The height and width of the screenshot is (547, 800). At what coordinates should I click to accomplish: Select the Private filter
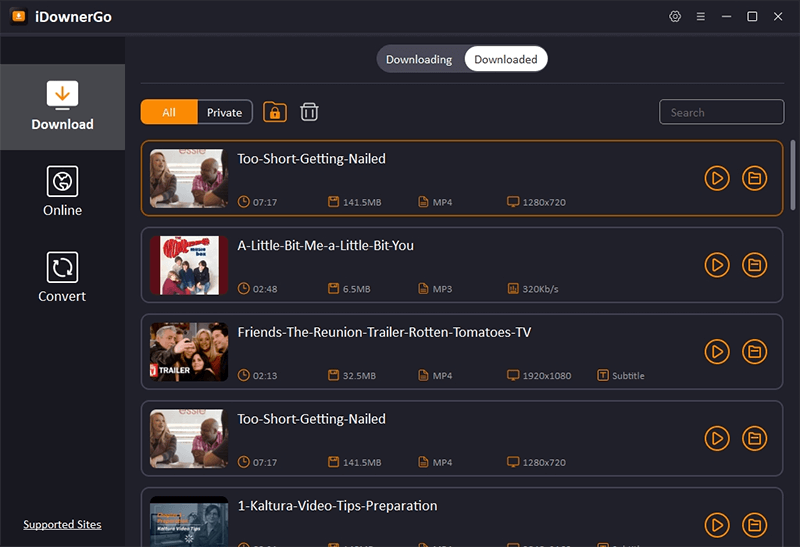pyautogui.click(x=224, y=112)
